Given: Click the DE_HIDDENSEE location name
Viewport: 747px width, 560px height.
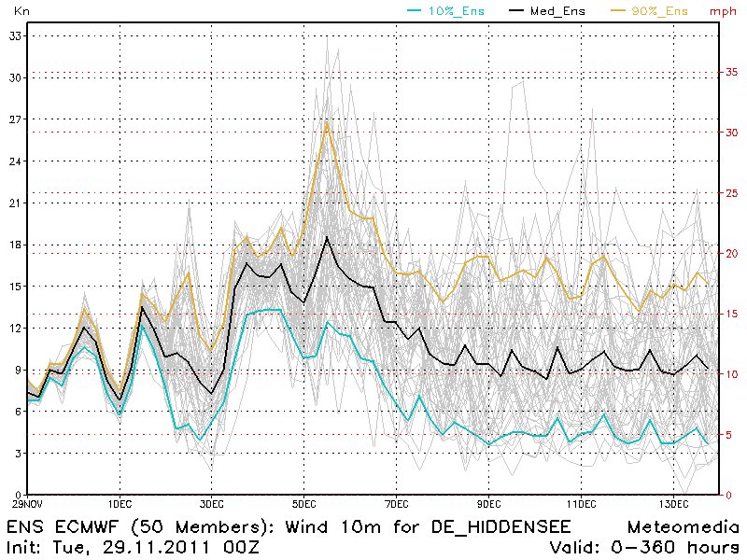Looking at the screenshot, I should pyautogui.click(x=501, y=527).
